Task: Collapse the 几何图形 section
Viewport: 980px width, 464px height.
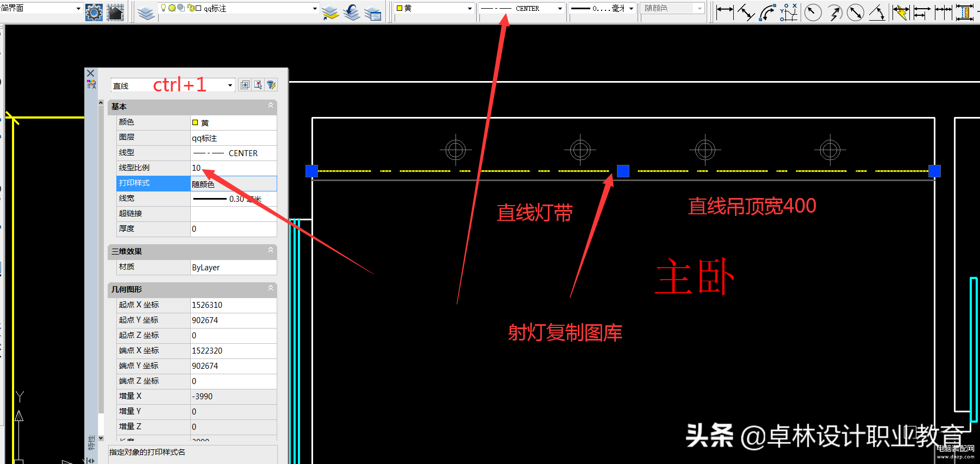Action: 271,288
